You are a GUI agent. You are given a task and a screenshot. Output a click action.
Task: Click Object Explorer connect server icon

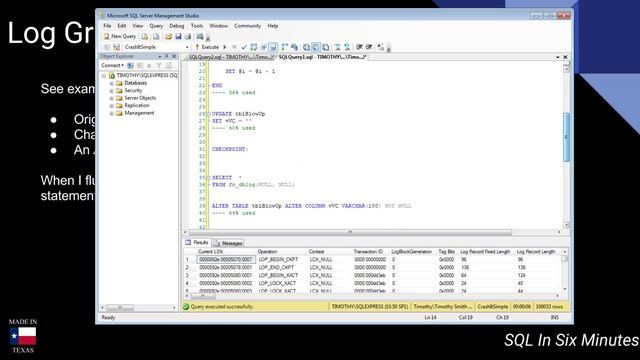click(x=130, y=65)
